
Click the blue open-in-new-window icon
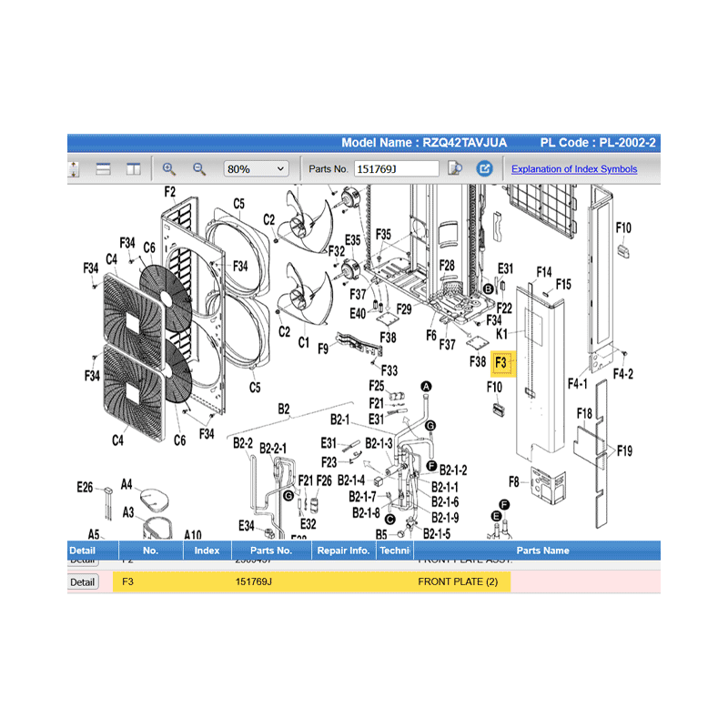coord(485,169)
